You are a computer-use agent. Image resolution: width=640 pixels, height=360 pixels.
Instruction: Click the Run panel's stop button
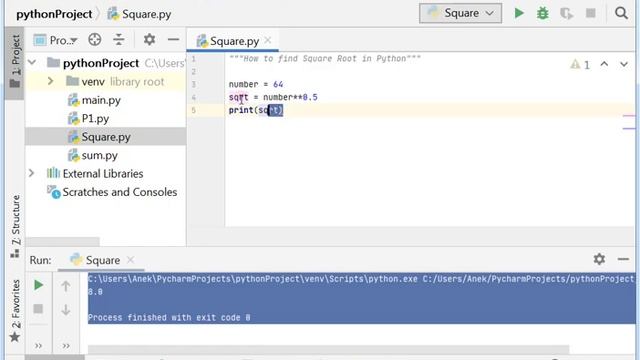coord(38,309)
